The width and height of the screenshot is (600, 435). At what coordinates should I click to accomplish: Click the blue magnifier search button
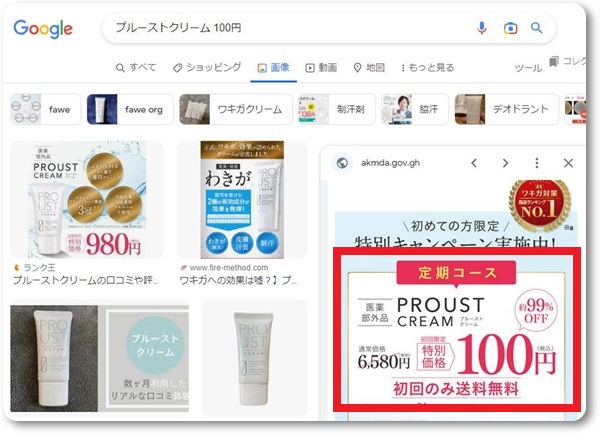[536, 28]
